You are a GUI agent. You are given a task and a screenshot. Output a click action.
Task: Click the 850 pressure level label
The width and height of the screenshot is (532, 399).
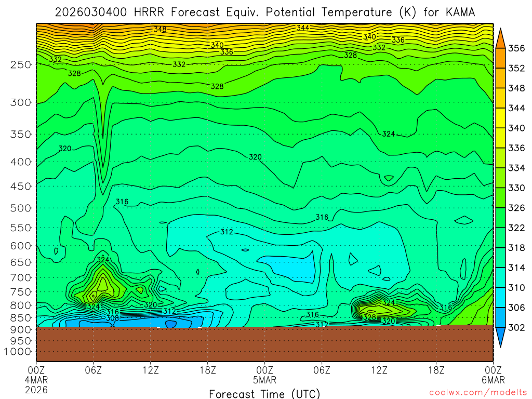[x=21, y=318]
